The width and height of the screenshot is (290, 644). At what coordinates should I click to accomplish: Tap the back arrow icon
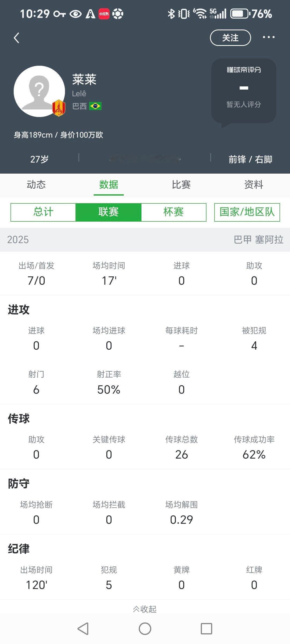17,38
